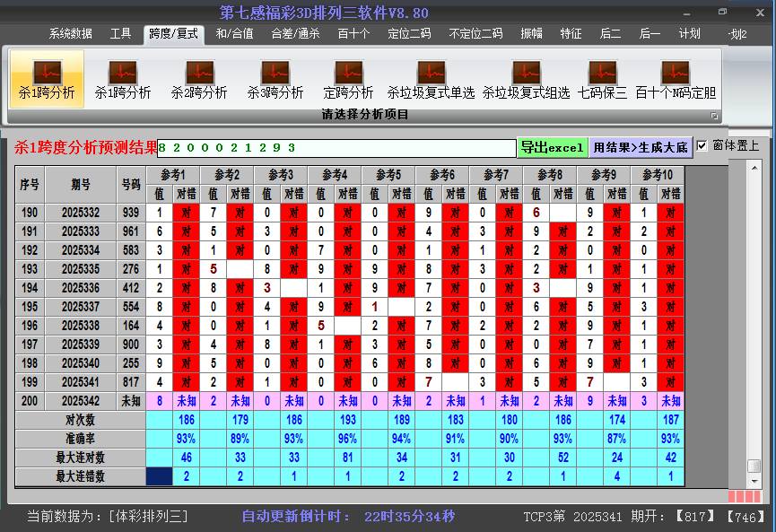
Task: Collapse the analysis toolbar panel
Action: click(716, 115)
